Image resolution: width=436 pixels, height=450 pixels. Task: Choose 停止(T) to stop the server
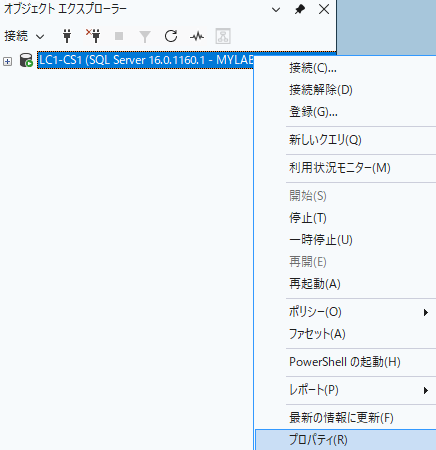pos(345,218)
